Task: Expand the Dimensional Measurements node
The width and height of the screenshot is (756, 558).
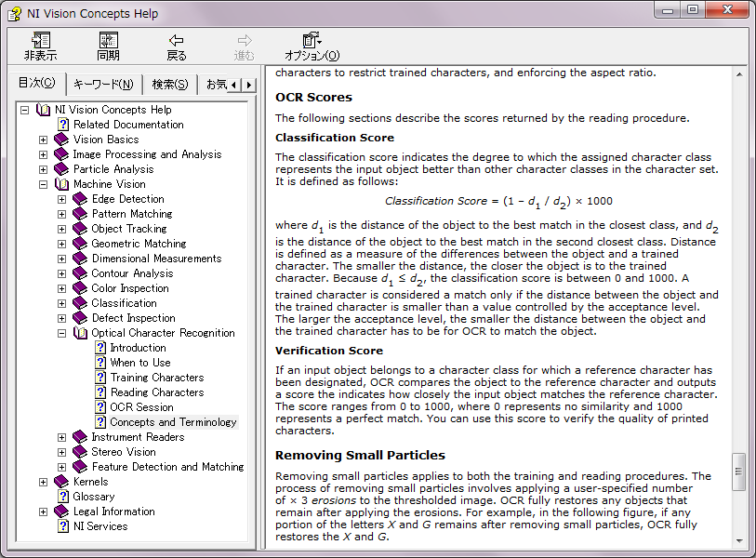Action: click(x=61, y=259)
